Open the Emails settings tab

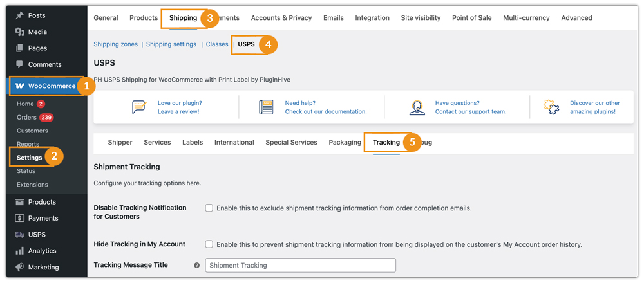point(334,17)
